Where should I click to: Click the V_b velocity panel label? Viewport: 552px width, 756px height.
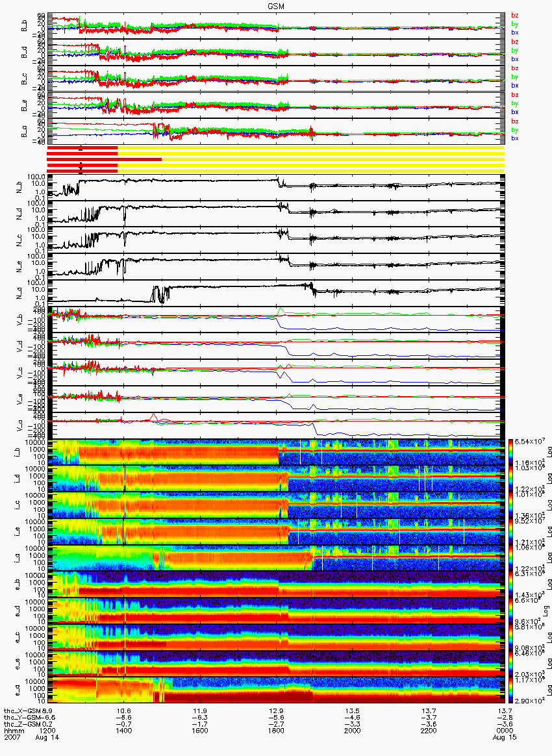(x=19, y=320)
